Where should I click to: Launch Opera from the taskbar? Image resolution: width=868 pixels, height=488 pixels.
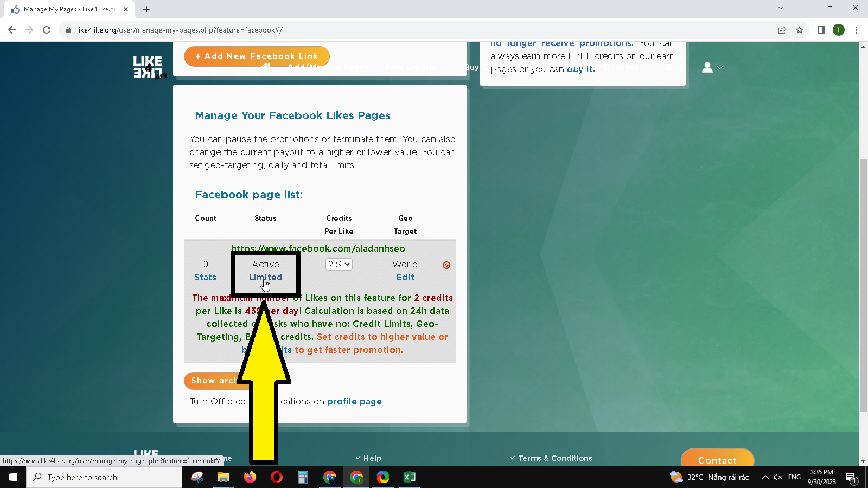point(276,477)
